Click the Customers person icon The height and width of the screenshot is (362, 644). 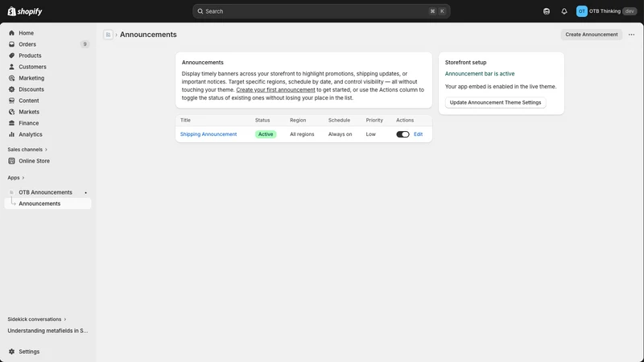(11, 67)
